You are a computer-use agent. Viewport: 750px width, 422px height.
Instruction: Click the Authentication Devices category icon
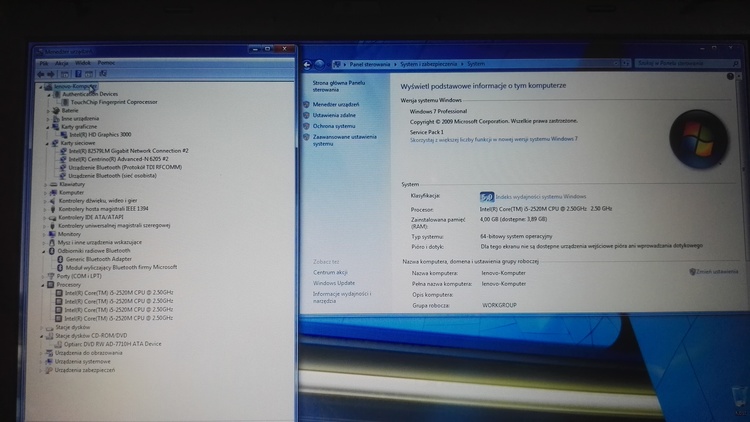pos(57,94)
